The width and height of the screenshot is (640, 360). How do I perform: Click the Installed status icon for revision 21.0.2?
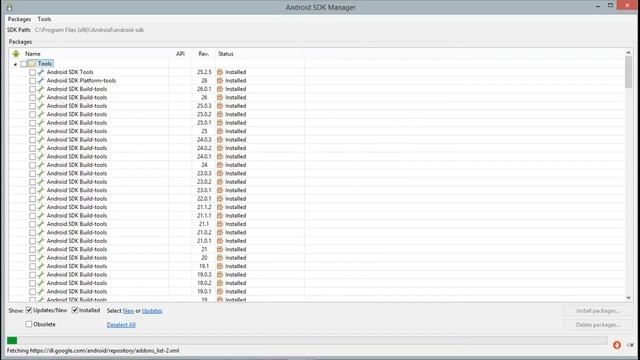coord(220,233)
